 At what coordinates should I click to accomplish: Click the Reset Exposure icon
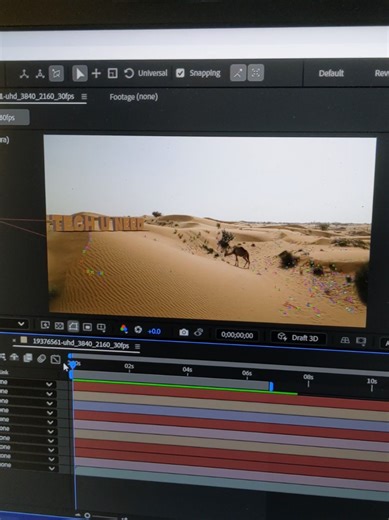[x=138, y=330]
